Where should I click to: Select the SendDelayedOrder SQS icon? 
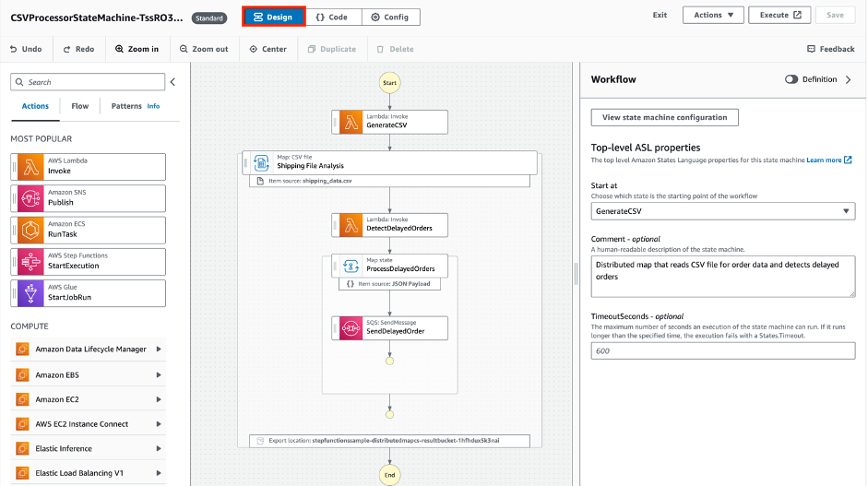point(351,327)
